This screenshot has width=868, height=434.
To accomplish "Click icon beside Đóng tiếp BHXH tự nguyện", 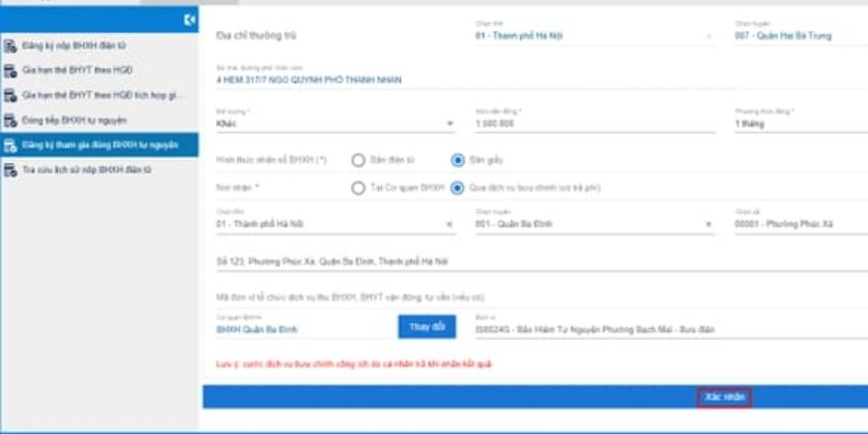I will 10,121.
